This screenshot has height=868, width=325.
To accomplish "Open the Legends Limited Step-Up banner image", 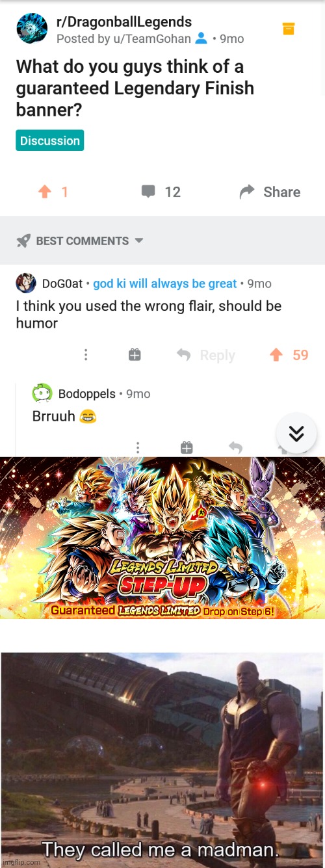I will point(162,537).
